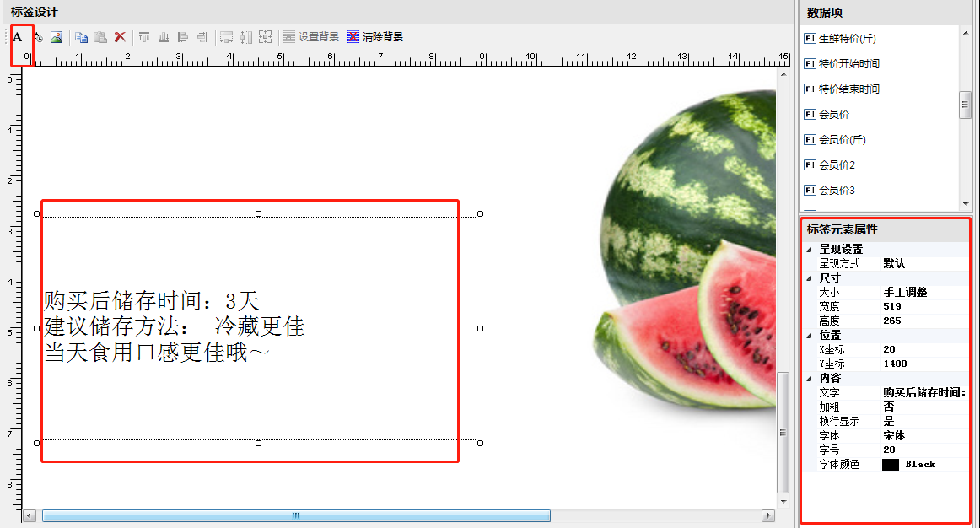Click the right-middle resize handle of text box
Image resolution: width=980 pixels, height=528 pixels.
pos(480,328)
